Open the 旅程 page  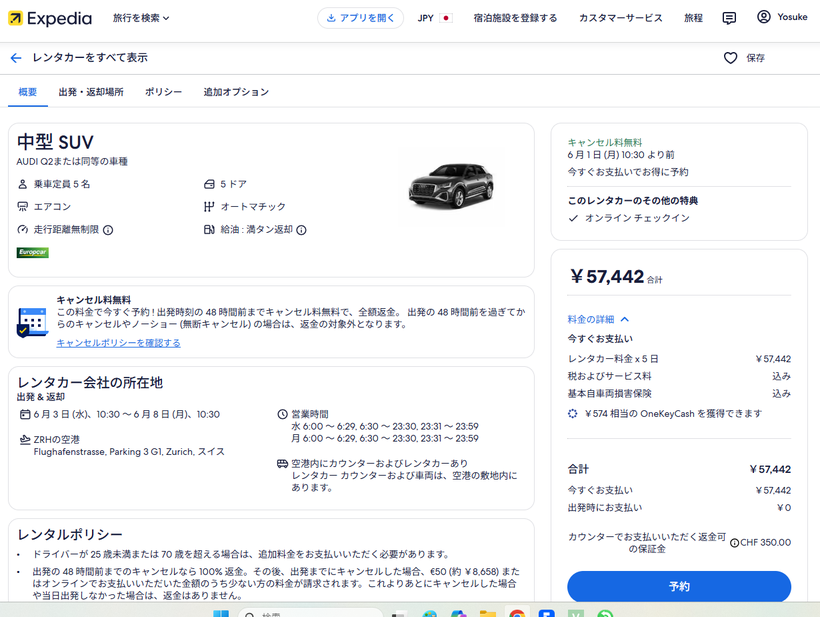point(693,18)
